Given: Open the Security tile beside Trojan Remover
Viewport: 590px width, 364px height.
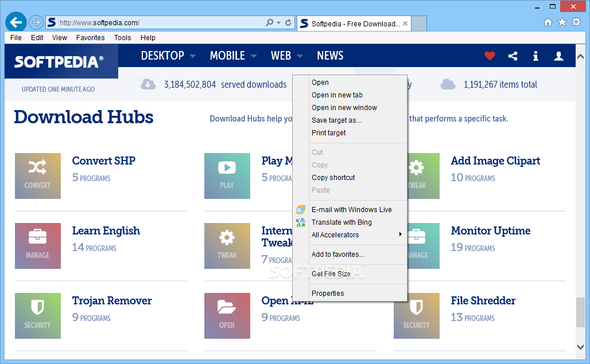Looking at the screenshot, I should [x=38, y=315].
